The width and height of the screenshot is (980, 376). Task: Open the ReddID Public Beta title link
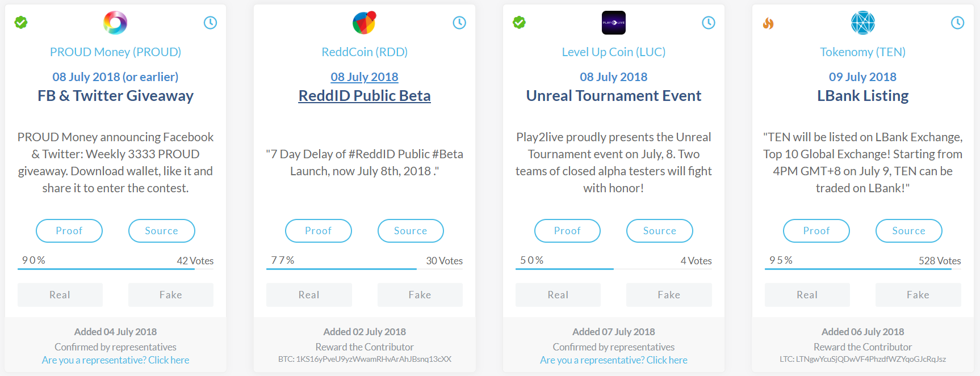[x=365, y=96]
